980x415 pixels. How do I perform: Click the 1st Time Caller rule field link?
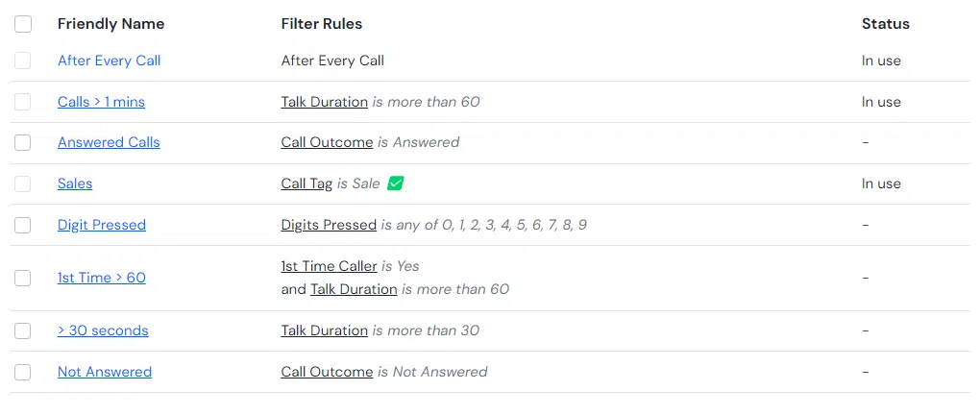tap(330, 266)
